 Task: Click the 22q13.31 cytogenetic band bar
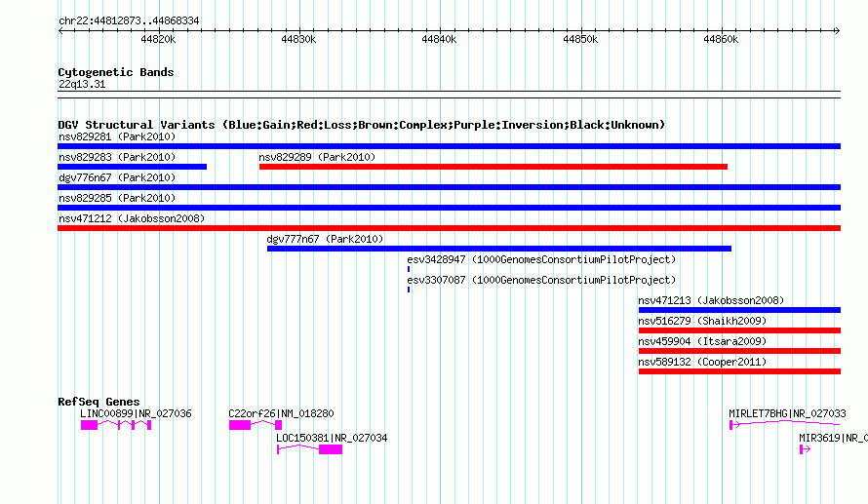click(449, 95)
